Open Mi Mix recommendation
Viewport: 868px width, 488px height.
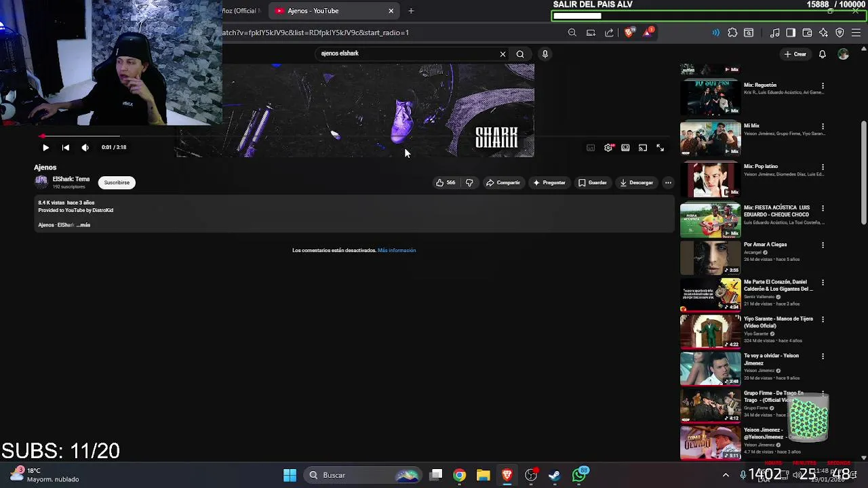pos(751,125)
